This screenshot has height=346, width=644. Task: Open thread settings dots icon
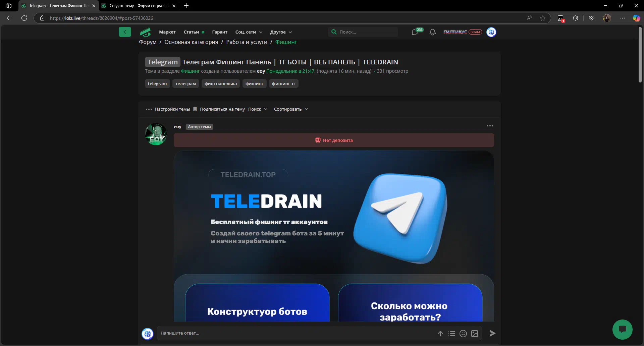(149, 109)
